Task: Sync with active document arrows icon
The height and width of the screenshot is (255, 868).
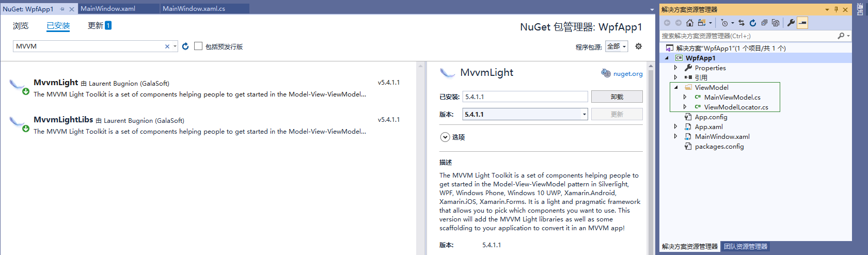Action: (741, 23)
